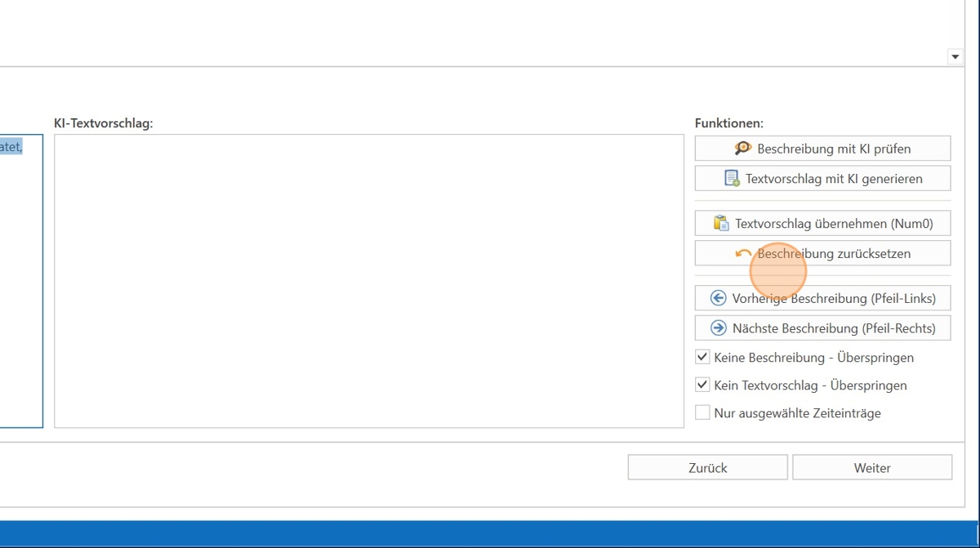Enable Nur ausgewählte Zeiteinträge
Image resolution: width=980 pixels, height=548 pixels.
pos(702,413)
